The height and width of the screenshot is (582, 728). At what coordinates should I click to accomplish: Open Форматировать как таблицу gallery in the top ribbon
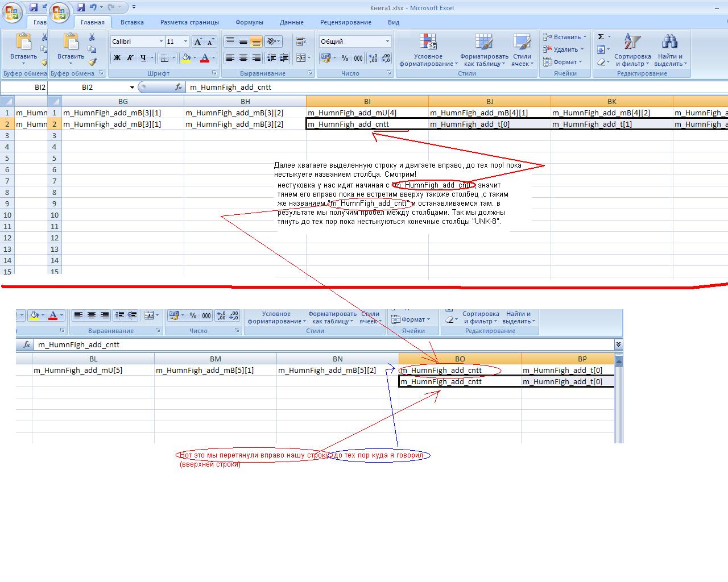tap(484, 51)
